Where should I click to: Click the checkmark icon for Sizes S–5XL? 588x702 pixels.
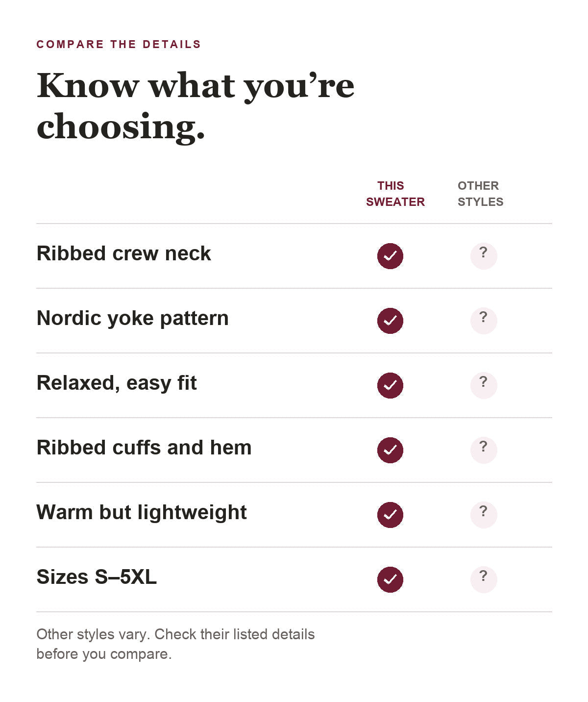coord(390,579)
